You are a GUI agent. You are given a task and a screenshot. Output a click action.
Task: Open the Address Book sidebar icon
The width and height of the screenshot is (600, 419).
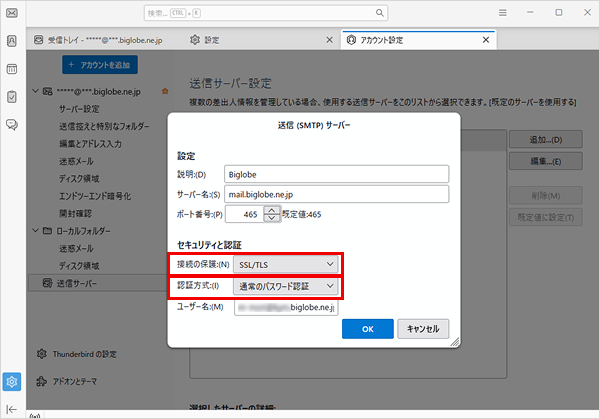tap(12, 41)
